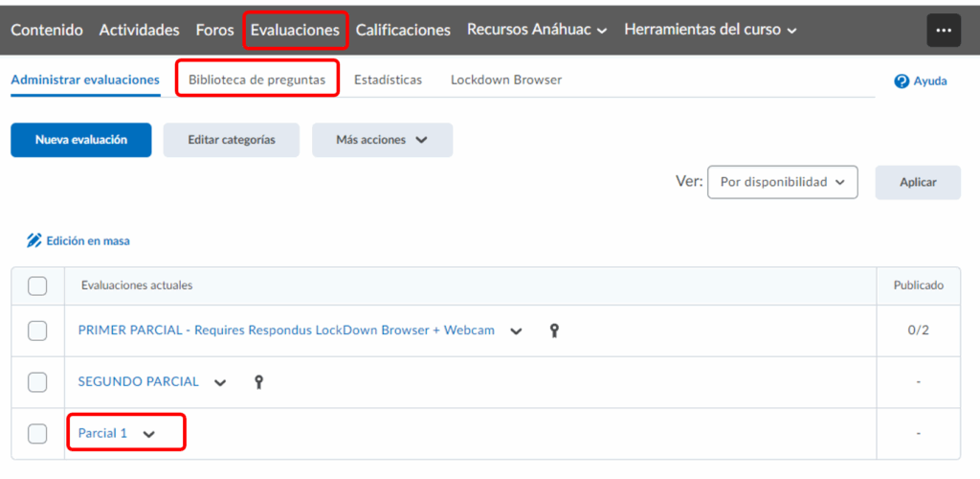This screenshot has height=479, width=980.
Task: Open the Por disponibilidad view dropdown
Action: coord(782,182)
